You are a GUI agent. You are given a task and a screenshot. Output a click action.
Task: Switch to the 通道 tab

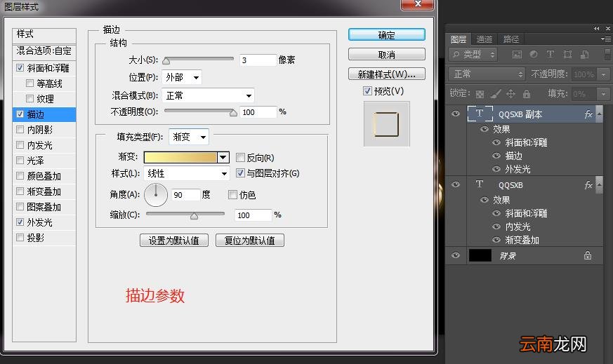(484, 39)
